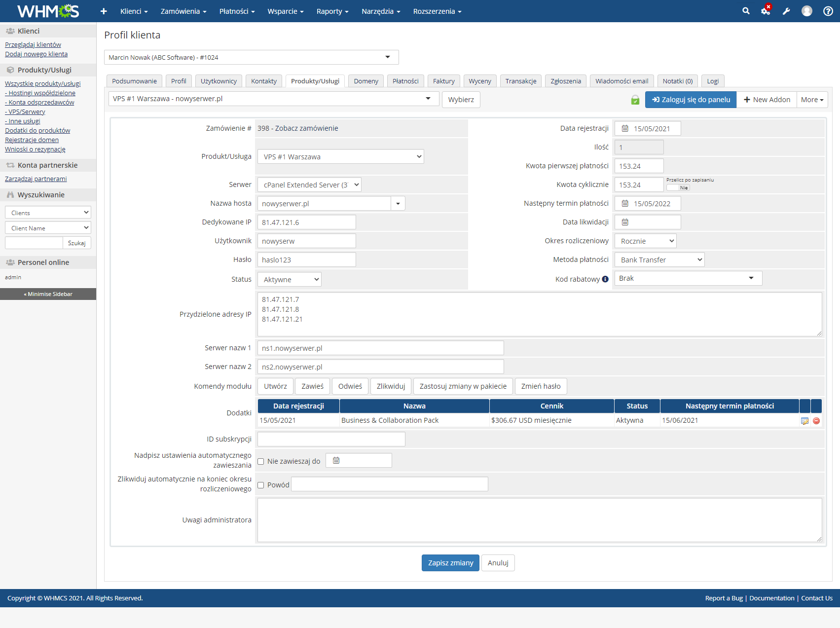Check the Powód checkbox
The height and width of the screenshot is (628, 840).
[260, 484]
